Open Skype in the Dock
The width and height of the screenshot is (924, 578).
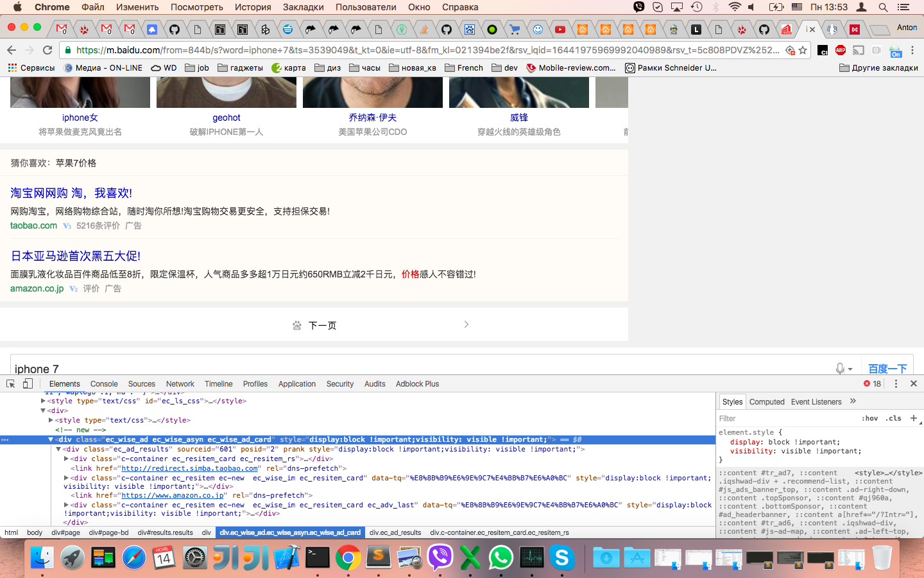562,557
